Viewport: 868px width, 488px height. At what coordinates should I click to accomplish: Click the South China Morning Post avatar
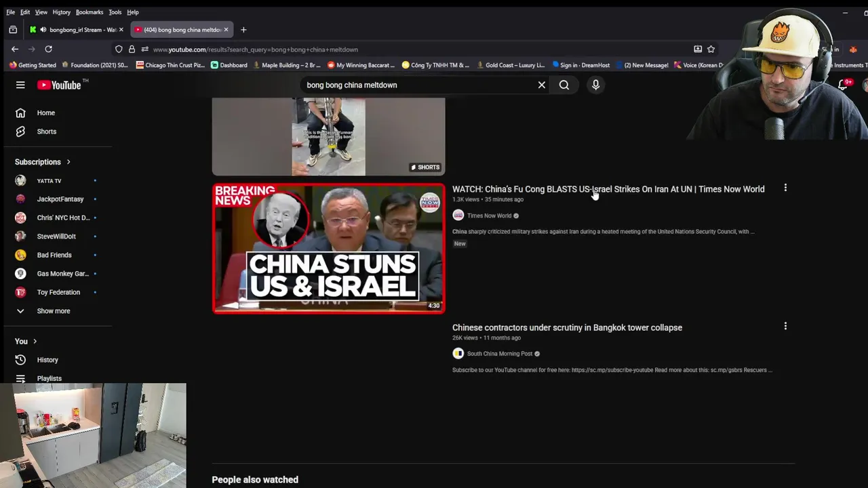coord(458,354)
